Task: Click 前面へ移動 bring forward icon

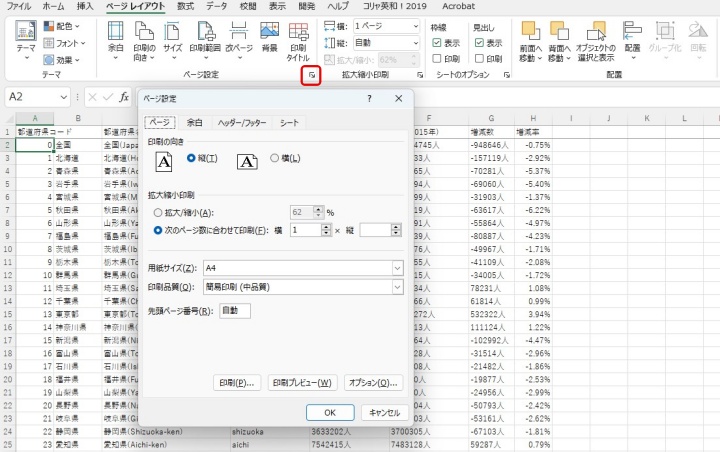Action: point(530,40)
